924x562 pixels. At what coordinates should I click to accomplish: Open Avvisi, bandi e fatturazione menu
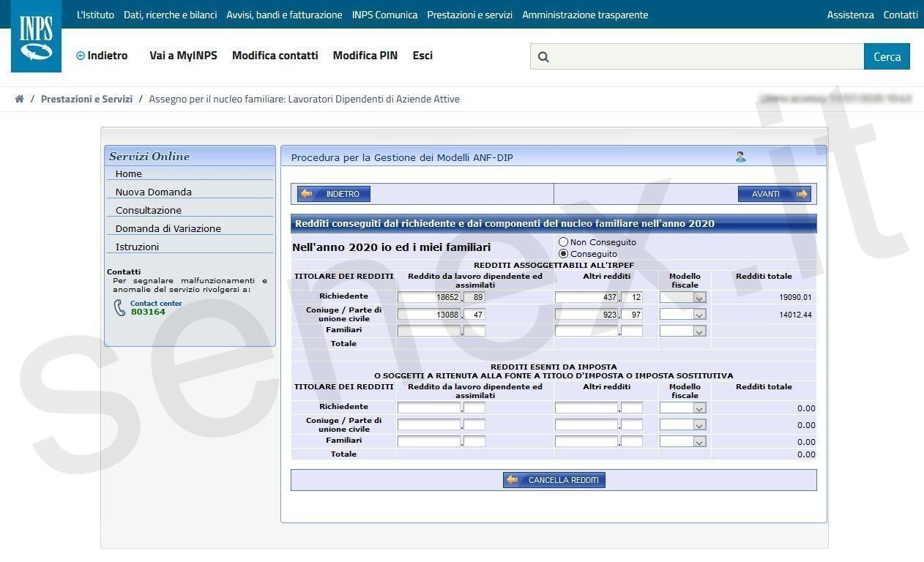(284, 15)
